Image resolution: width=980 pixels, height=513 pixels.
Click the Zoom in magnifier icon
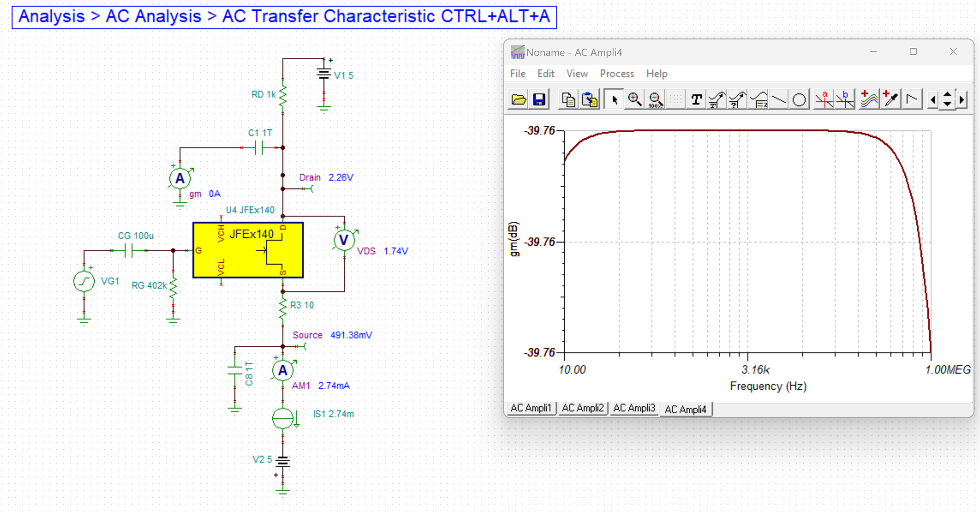[635, 99]
